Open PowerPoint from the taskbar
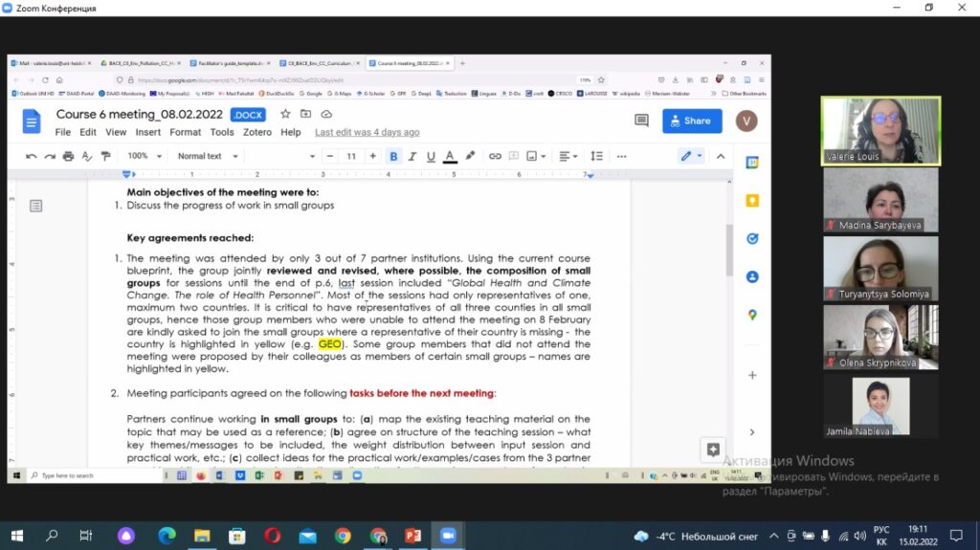Viewport: 980px width, 550px height. pyautogui.click(x=413, y=536)
